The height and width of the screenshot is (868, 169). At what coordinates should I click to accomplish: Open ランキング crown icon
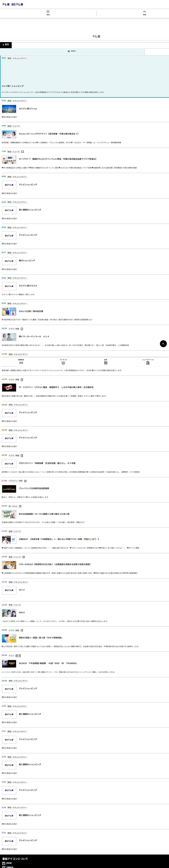tap(63, 362)
